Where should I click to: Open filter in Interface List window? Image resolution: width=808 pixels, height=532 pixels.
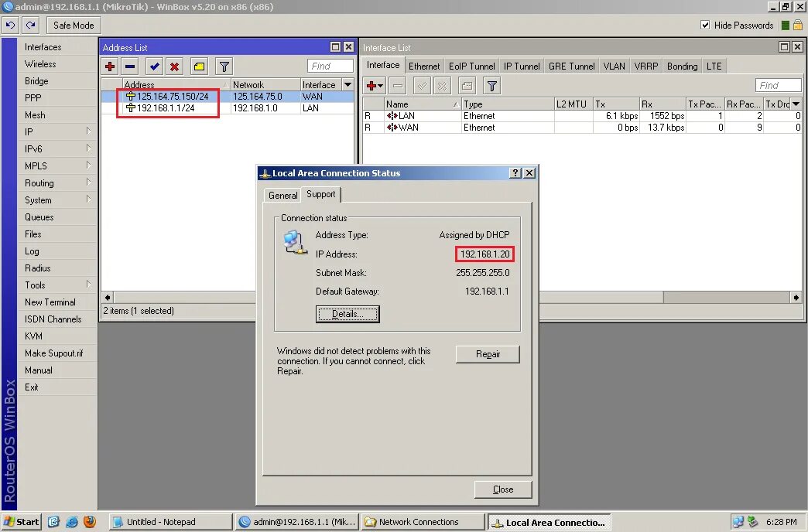pos(492,86)
